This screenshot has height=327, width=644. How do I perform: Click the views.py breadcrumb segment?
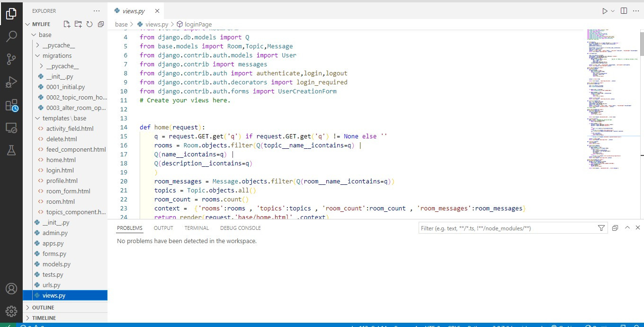153,24
